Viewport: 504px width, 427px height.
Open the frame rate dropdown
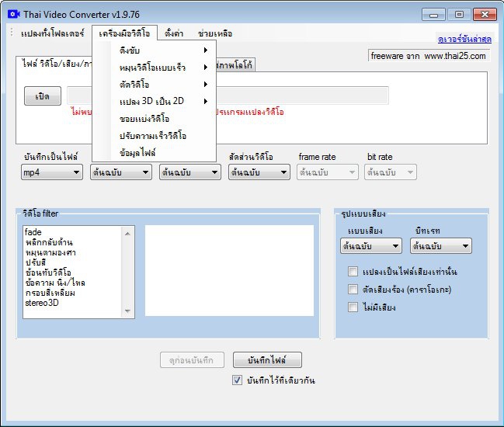point(328,172)
